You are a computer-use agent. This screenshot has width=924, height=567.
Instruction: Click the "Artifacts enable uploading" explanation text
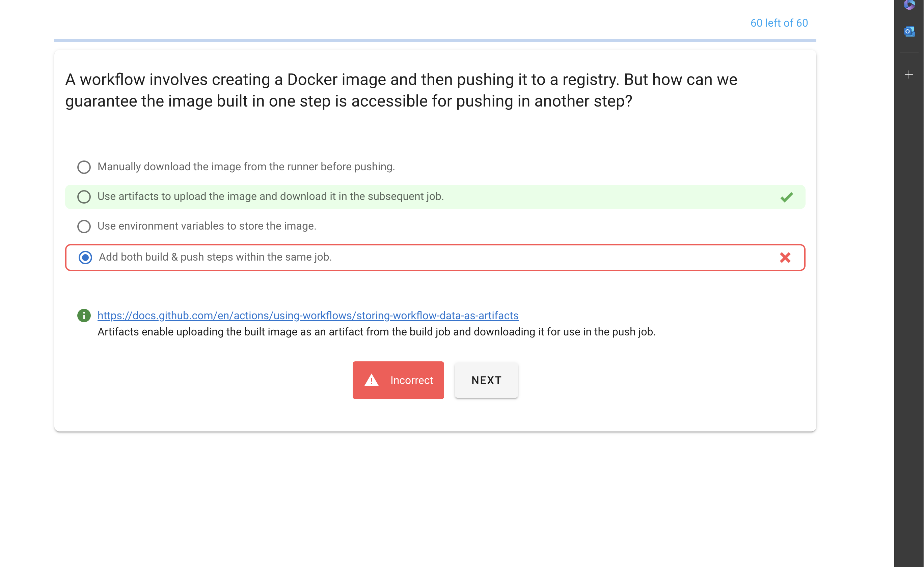376,332
